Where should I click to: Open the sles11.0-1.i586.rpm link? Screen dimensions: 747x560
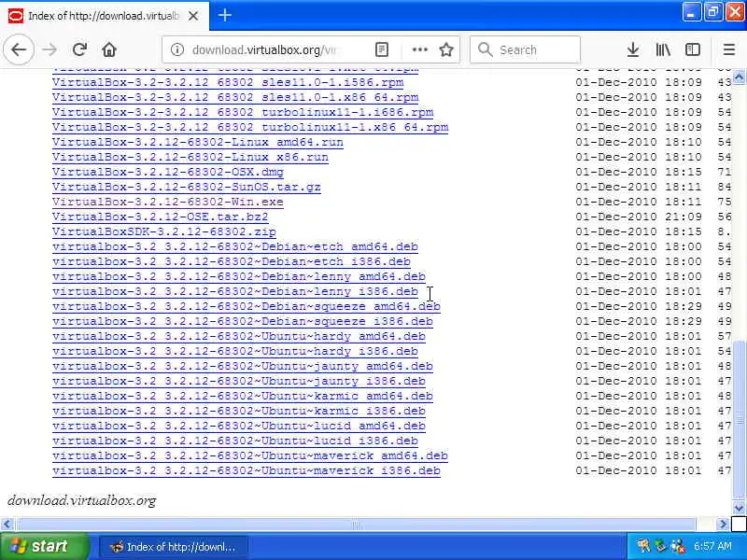coord(228,82)
